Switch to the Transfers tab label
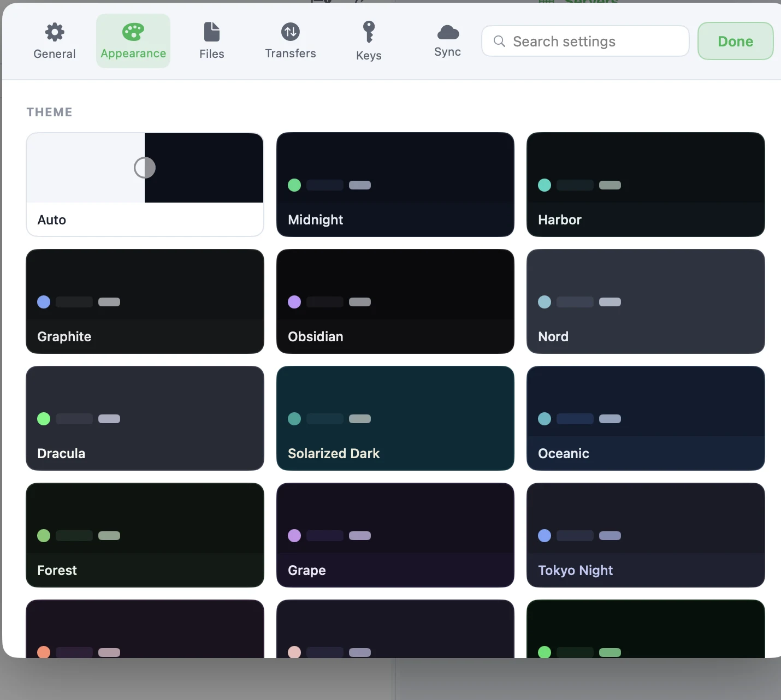This screenshot has width=781, height=700. coord(291,54)
